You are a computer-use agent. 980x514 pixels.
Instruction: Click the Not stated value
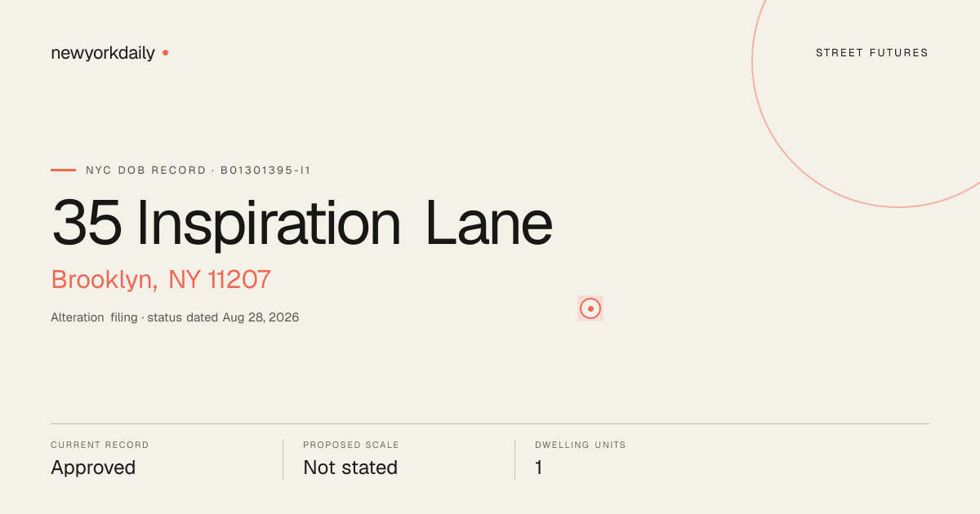click(x=350, y=467)
